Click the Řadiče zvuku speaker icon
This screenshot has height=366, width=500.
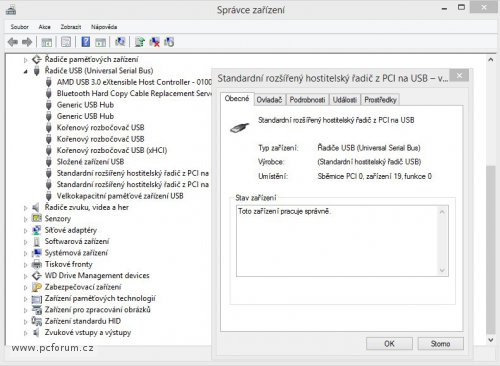tap(36, 207)
